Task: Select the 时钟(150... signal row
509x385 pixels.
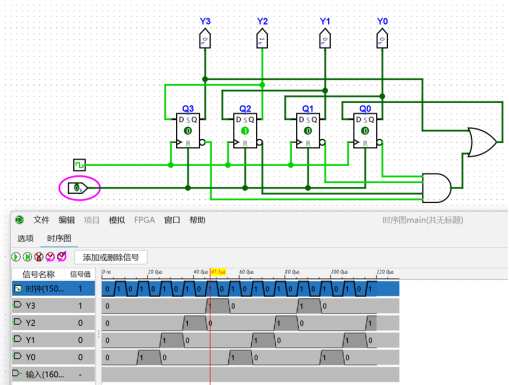Action: click(53, 289)
